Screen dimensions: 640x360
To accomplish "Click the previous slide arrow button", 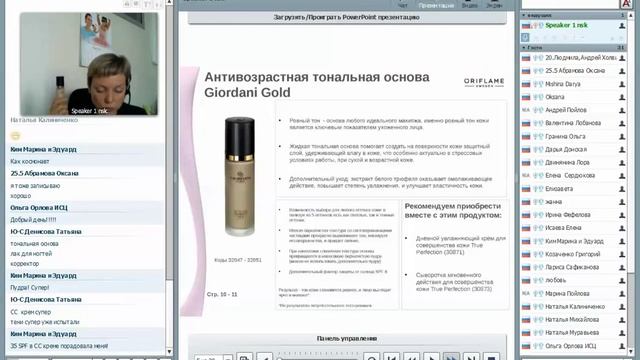I will pos(264,357).
